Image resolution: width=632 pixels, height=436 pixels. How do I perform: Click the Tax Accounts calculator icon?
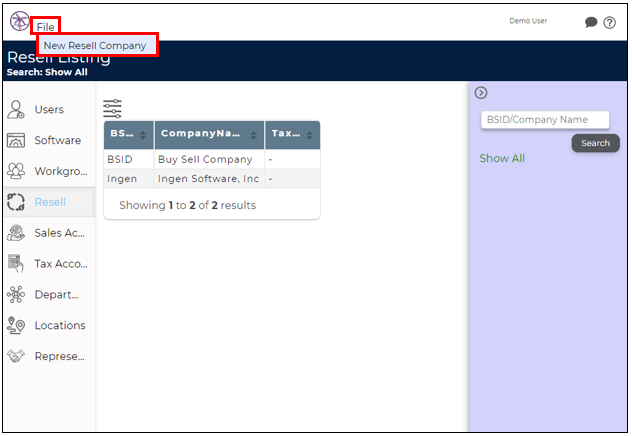(x=16, y=264)
